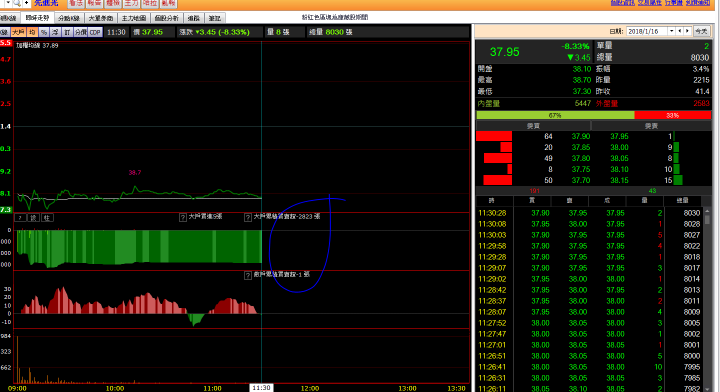Screen dimensions: 720x392
Task: Toggle the % percent scale button
Action: pyautogui.click(x=44, y=32)
